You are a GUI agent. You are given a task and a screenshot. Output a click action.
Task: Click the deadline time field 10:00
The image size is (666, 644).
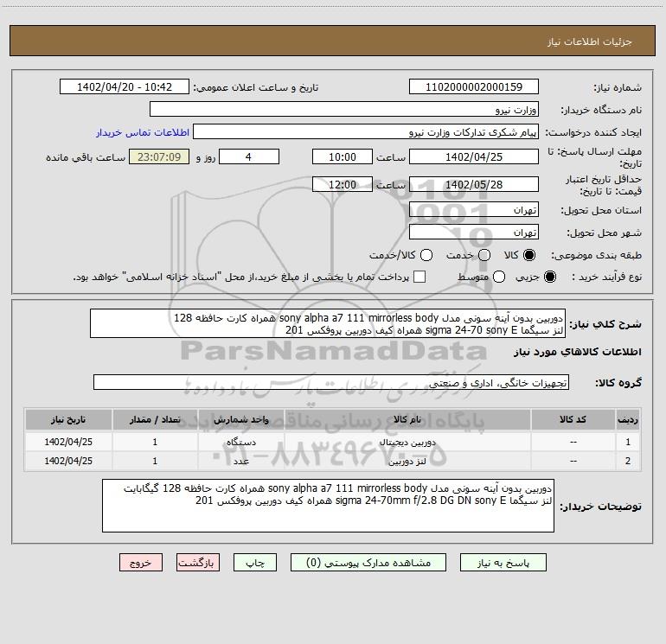343,157
